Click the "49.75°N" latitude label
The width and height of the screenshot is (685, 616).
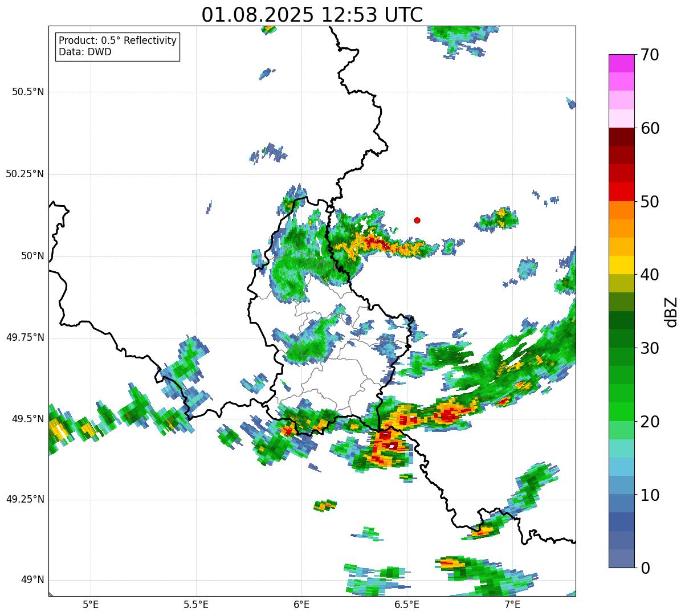coord(25,337)
